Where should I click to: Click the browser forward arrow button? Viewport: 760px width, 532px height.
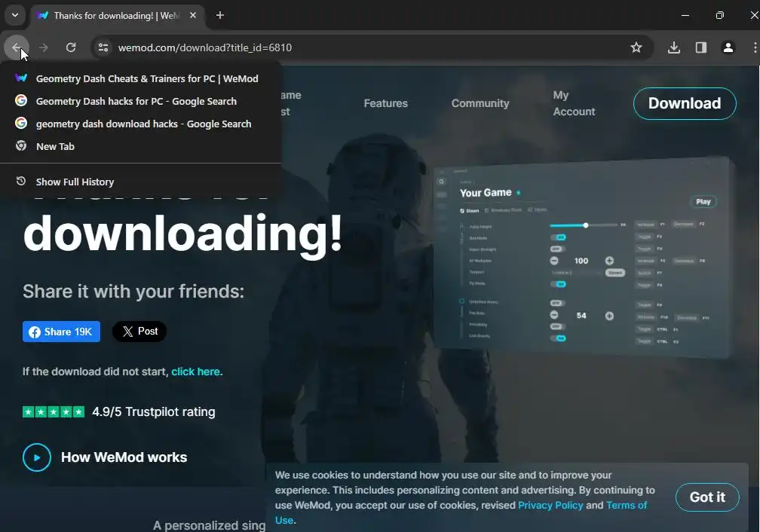pyautogui.click(x=44, y=47)
